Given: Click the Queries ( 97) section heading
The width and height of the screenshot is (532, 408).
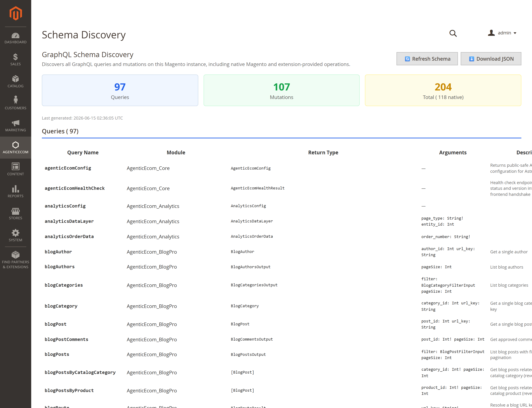Looking at the screenshot, I should point(60,131).
